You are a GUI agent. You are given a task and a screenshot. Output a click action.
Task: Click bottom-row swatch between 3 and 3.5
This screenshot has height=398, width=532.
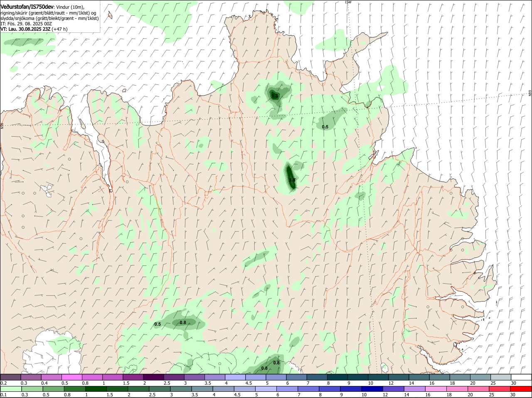coord(181,389)
